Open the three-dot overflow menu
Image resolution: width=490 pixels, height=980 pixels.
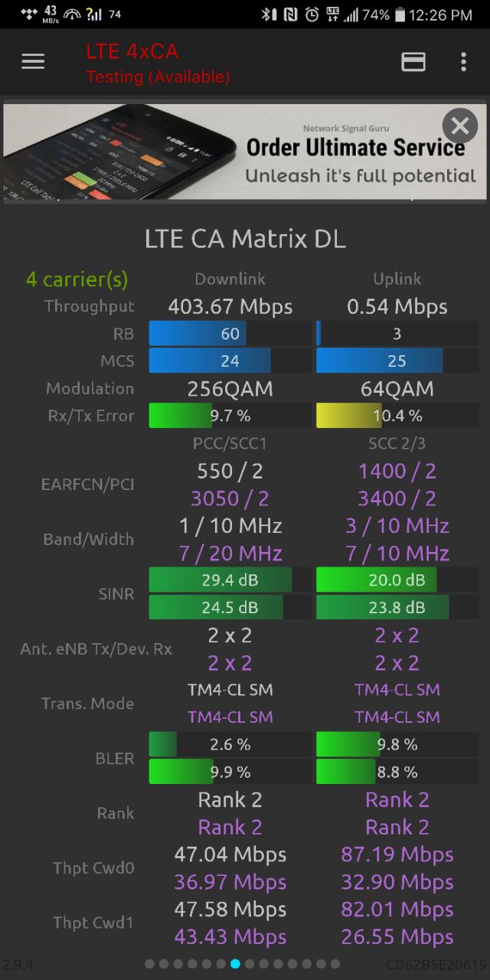[x=463, y=62]
